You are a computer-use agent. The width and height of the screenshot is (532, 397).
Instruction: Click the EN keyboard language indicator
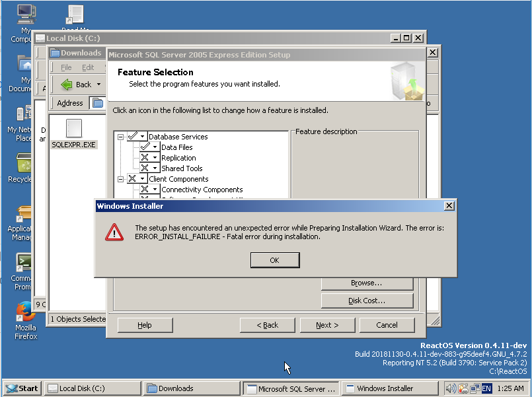pyautogui.click(x=486, y=388)
